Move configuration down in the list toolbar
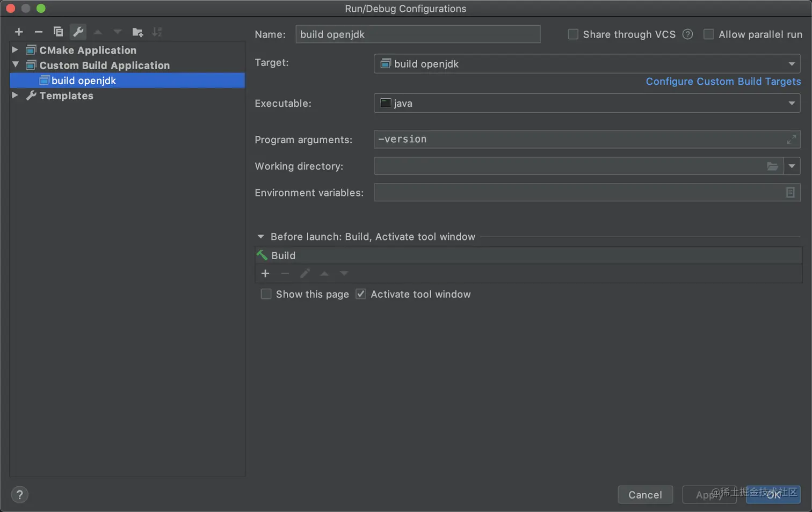Screen dimensions: 812x512 (118, 32)
